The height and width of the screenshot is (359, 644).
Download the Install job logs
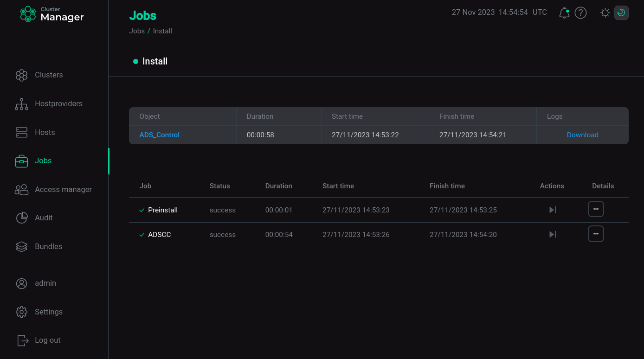click(582, 135)
